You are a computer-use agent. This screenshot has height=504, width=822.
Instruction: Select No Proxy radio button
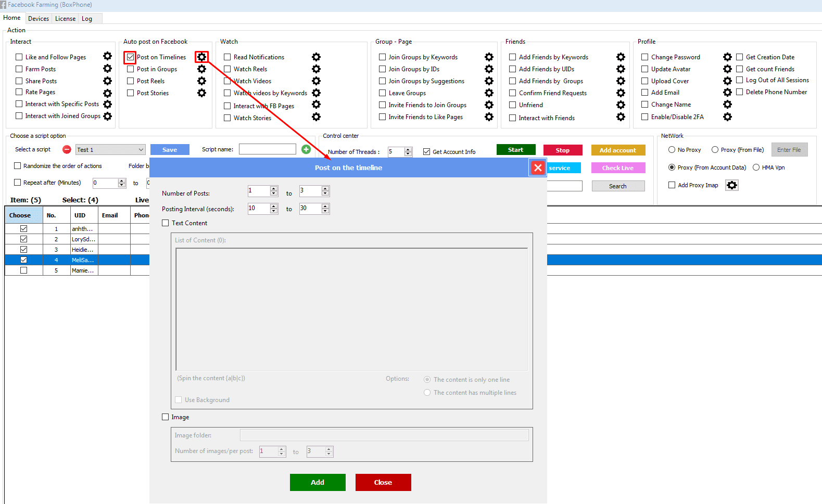point(672,149)
